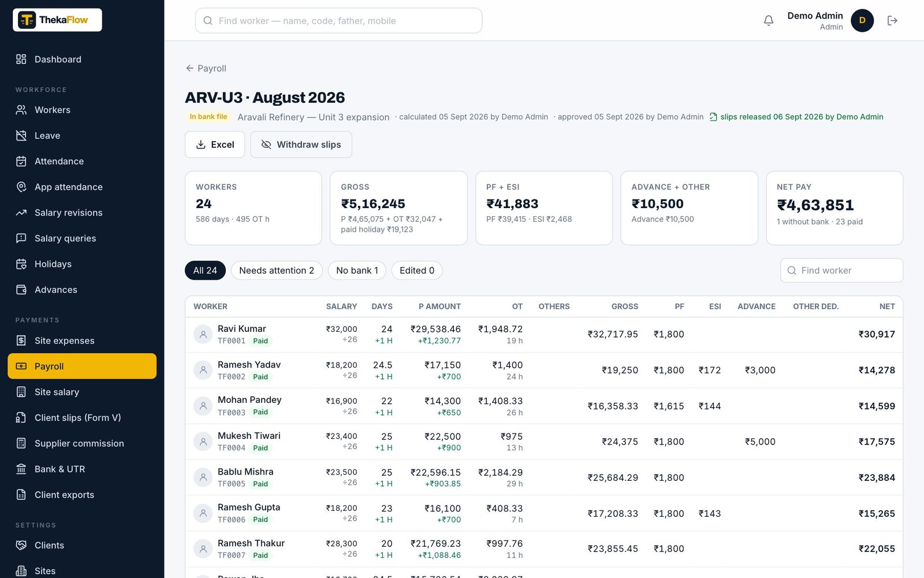
Task: Click the Attendance calendar icon
Action: point(21,161)
